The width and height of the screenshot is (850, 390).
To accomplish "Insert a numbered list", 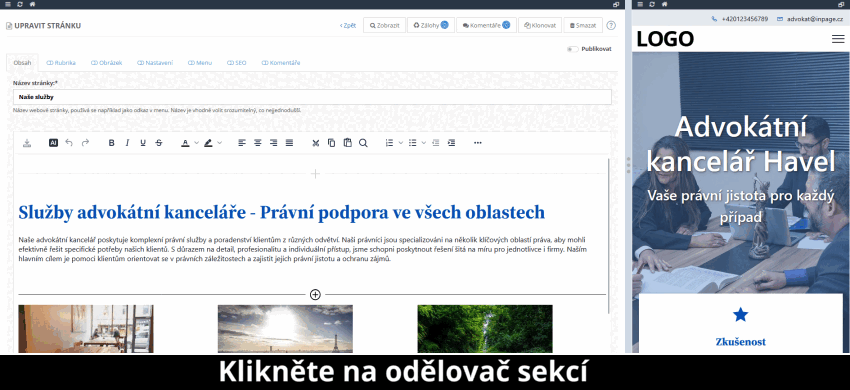I will [x=389, y=143].
